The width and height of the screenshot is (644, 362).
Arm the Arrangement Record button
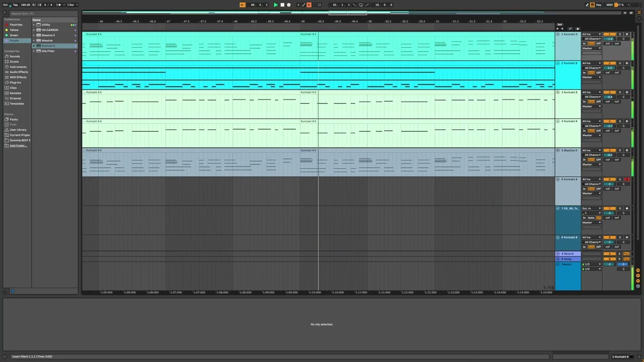coord(289,5)
